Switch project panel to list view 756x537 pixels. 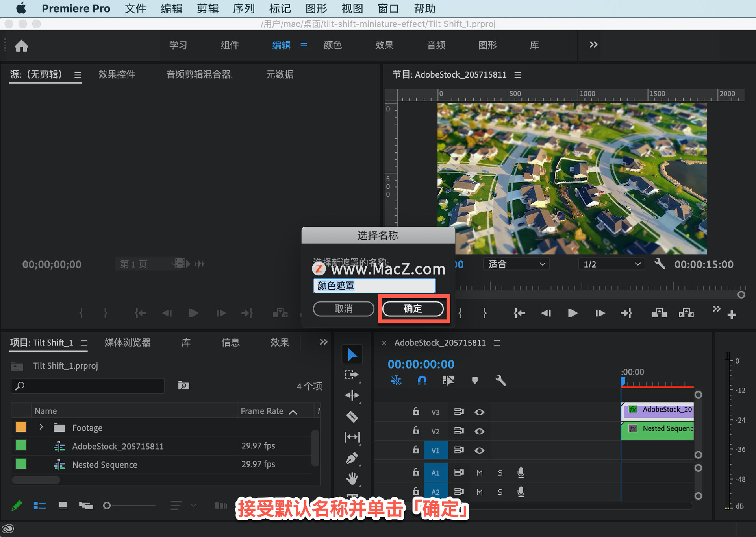[x=40, y=506]
